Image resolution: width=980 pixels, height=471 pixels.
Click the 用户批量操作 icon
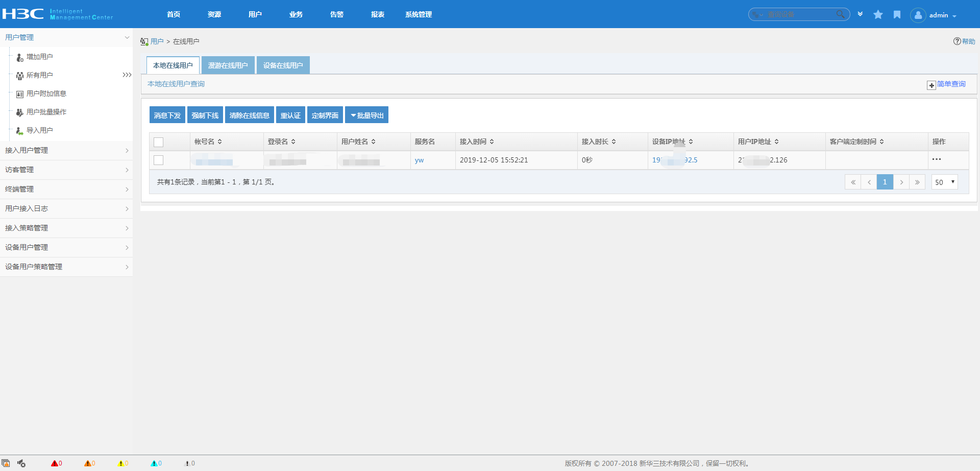[x=20, y=112]
